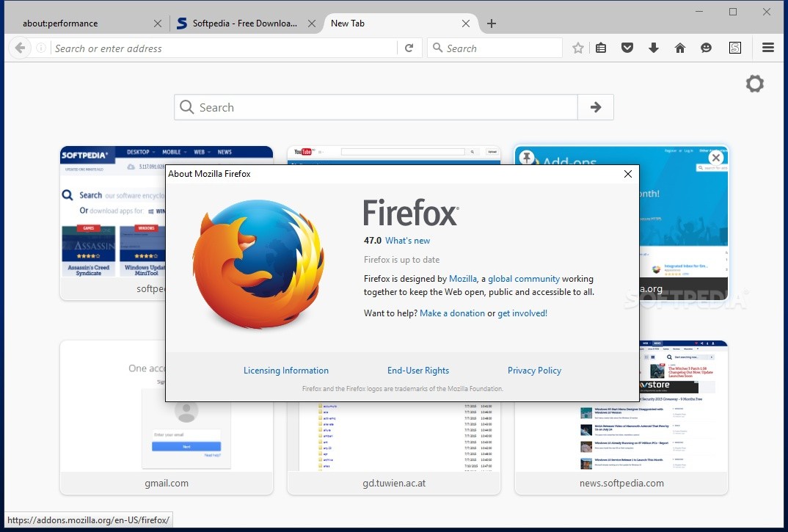Open Licensing Information
The height and width of the screenshot is (532, 788).
(286, 371)
